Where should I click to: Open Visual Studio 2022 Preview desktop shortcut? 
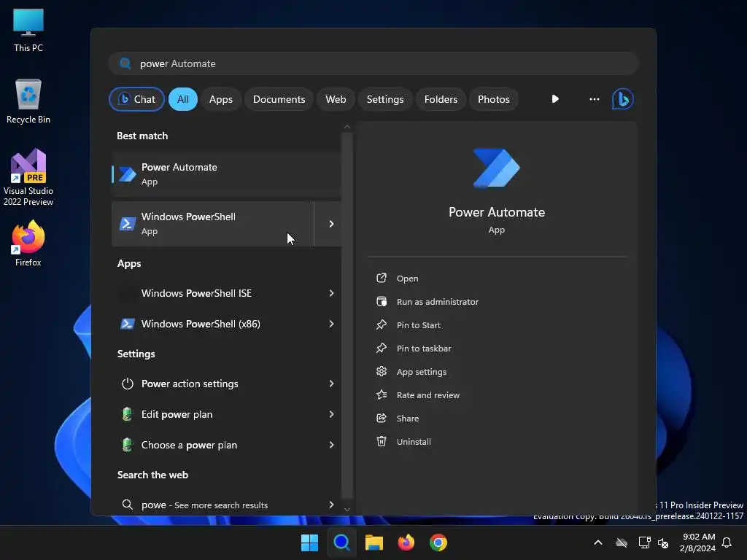click(x=28, y=177)
